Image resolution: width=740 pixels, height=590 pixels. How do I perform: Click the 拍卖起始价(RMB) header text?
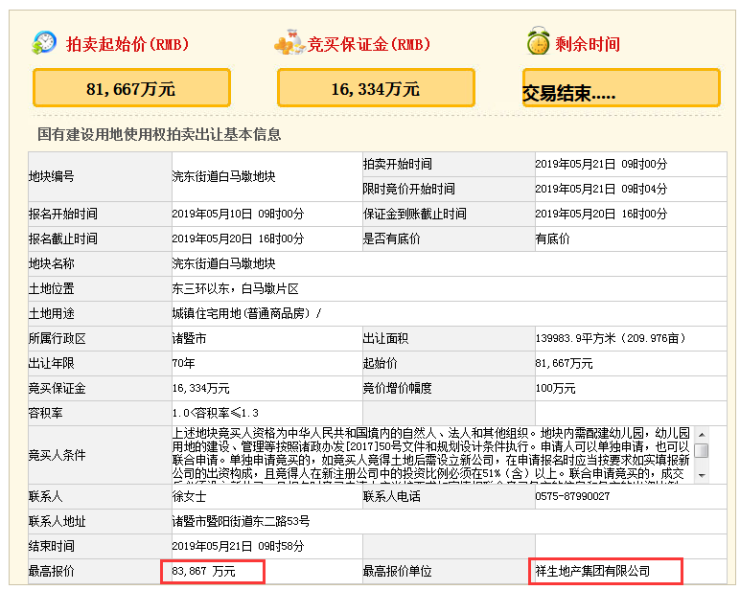point(127,44)
